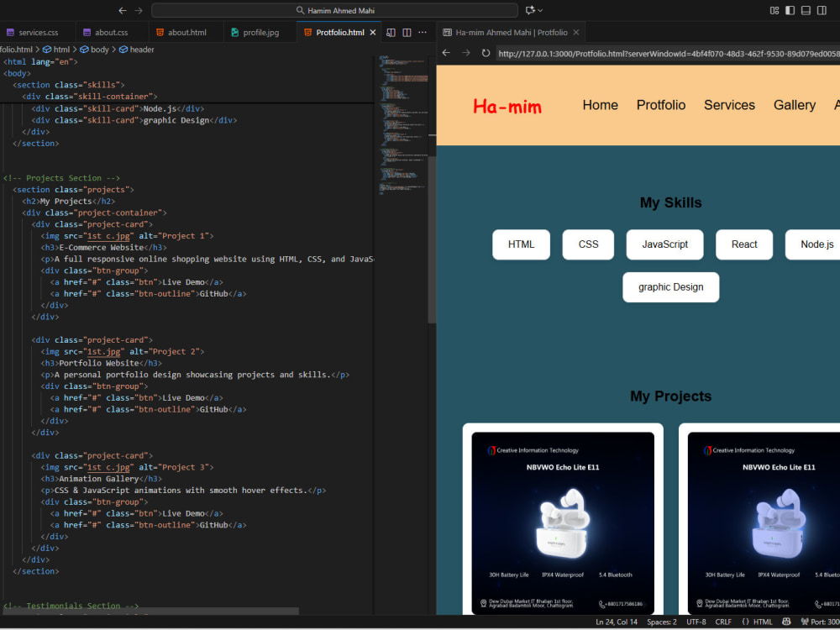This screenshot has height=630, width=840.
Task: Open the Protfolio nav link
Action: tap(660, 105)
